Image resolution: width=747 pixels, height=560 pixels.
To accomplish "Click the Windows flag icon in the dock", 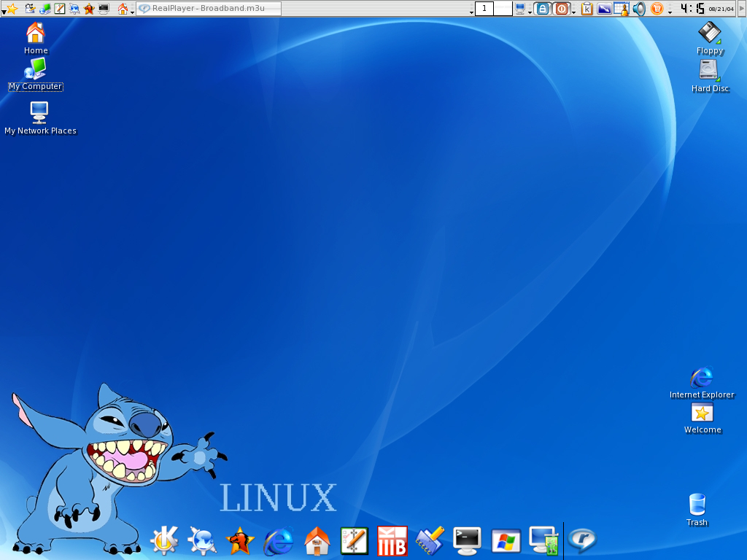I will click(506, 542).
